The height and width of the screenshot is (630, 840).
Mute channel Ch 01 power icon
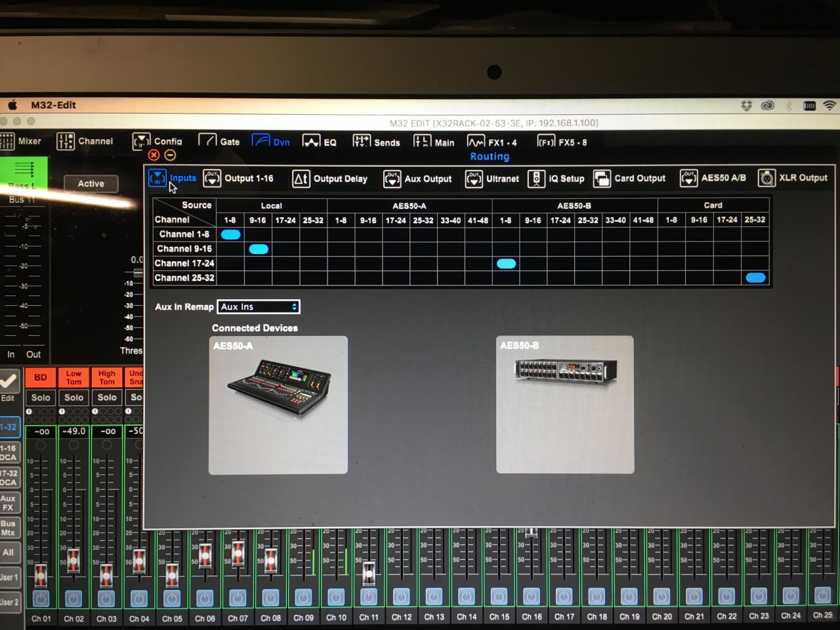[41, 598]
